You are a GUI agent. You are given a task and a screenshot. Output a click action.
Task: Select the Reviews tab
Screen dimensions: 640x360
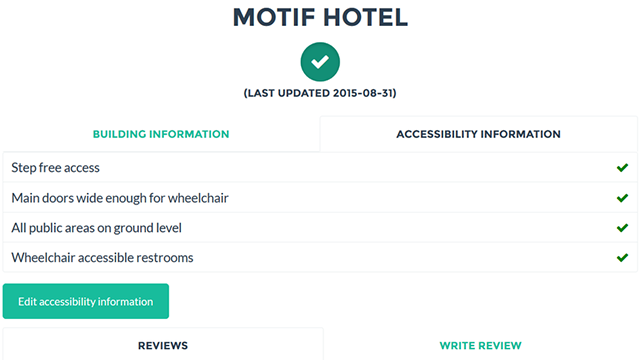(x=163, y=345)
